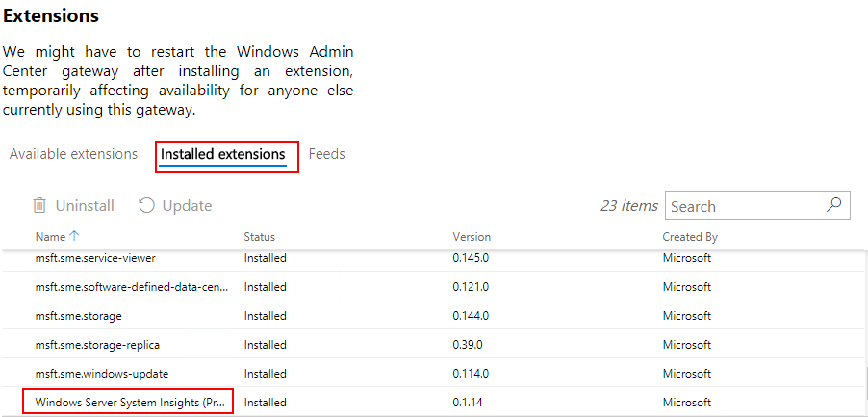Click the Name sort arrow
This screenshot has width=868, height=417.
74,236
